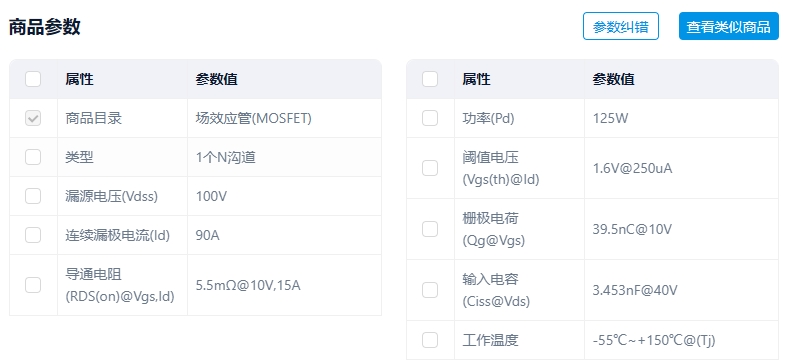Check the 功率(Pd) row checkbox
Image resolution: width=788 pixels, height=364 pixels.
(x=430, y=118)
